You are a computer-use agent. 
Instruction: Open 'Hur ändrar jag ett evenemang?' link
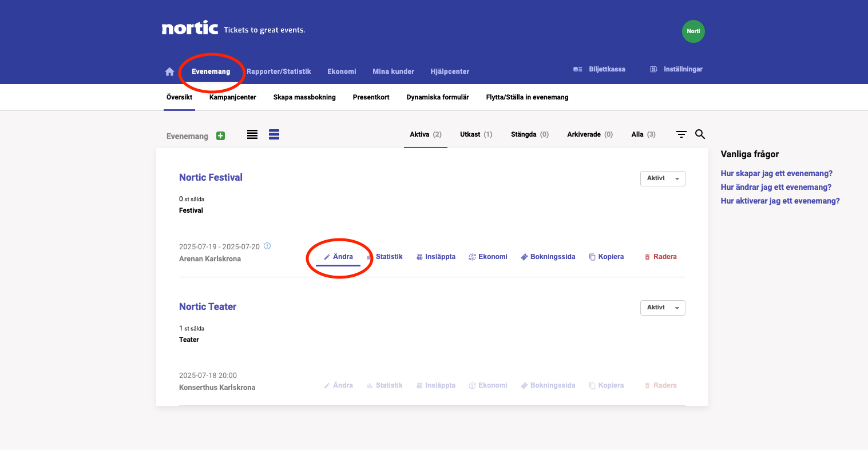coord(776,187)
